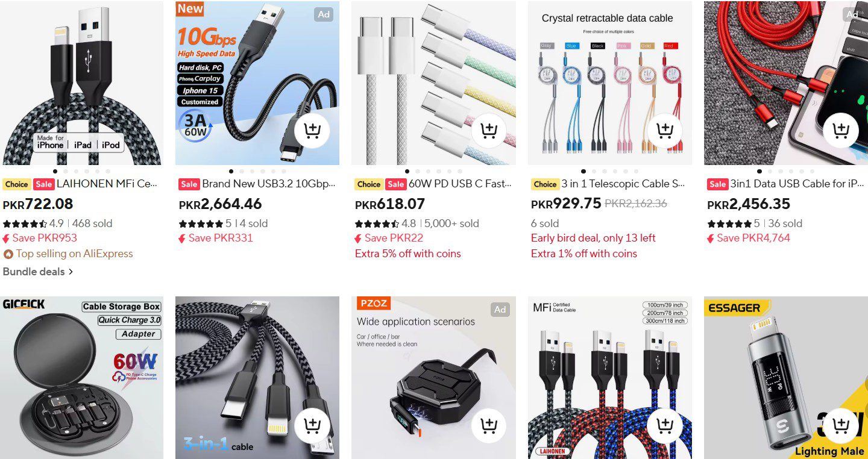Add MFi certified LAIHONEN cables to cart
The width and height of the screenshot is (868, 459).
tap(665, 426)
